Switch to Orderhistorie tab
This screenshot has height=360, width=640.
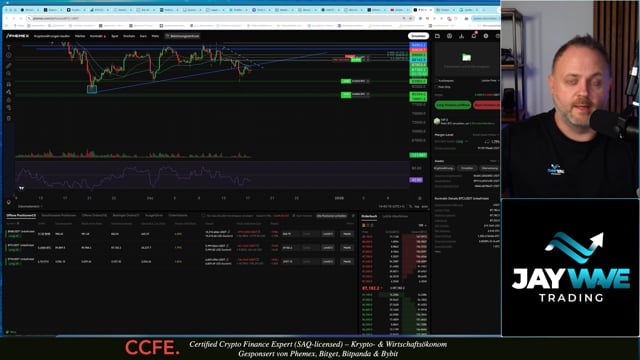point(178,216)
